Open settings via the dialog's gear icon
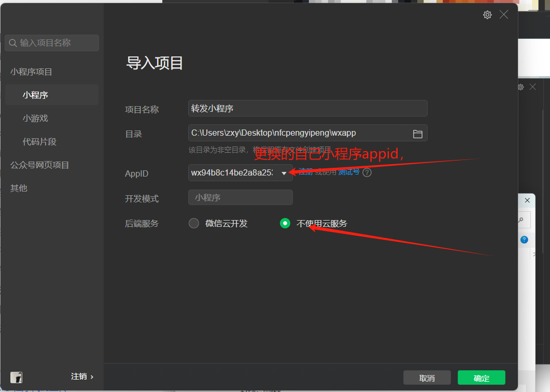Screen dimensions: 550x392 click(x=487, y=15)
